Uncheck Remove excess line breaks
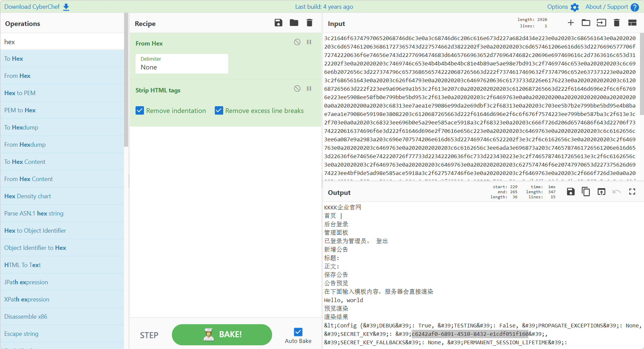644x349 pixels. [x=219, y=111]
